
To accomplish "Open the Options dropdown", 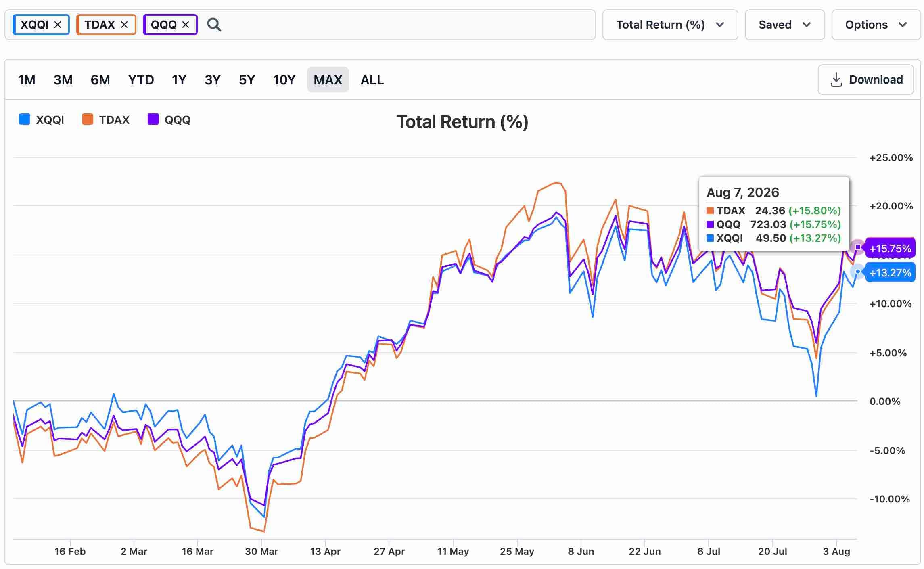I will pyautogui.click(x=876, y=25).
